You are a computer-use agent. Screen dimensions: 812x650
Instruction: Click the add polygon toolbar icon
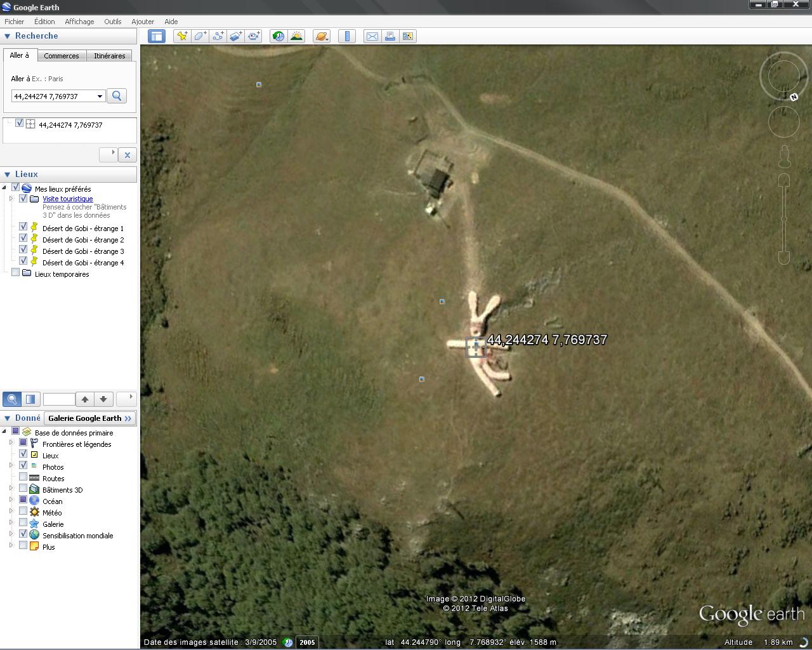[200, 36]
